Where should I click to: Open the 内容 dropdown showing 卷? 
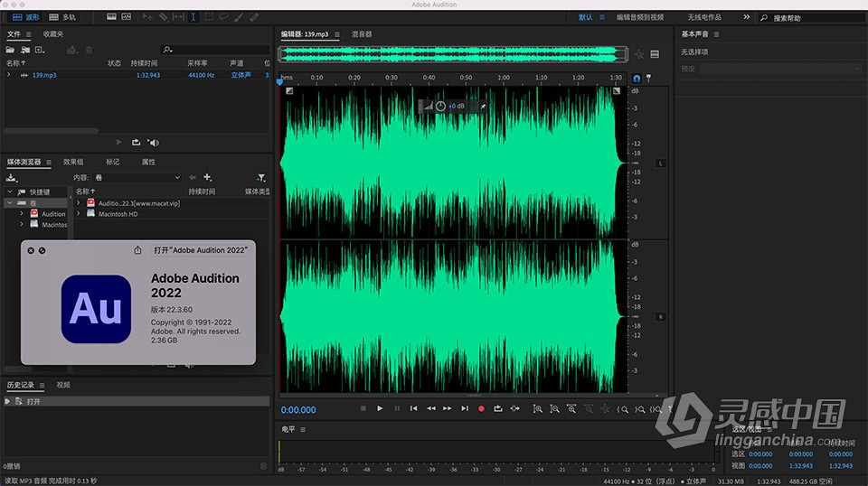click(137, 177)
